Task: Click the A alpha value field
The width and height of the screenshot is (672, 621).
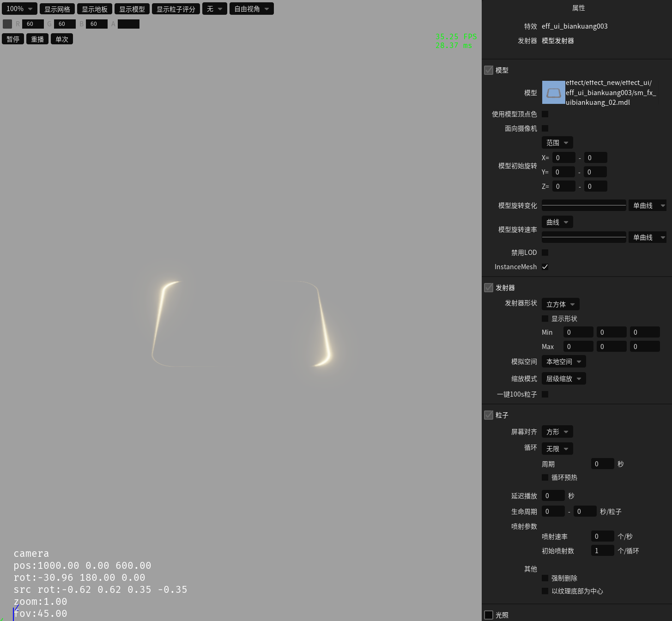Action: 128,24
